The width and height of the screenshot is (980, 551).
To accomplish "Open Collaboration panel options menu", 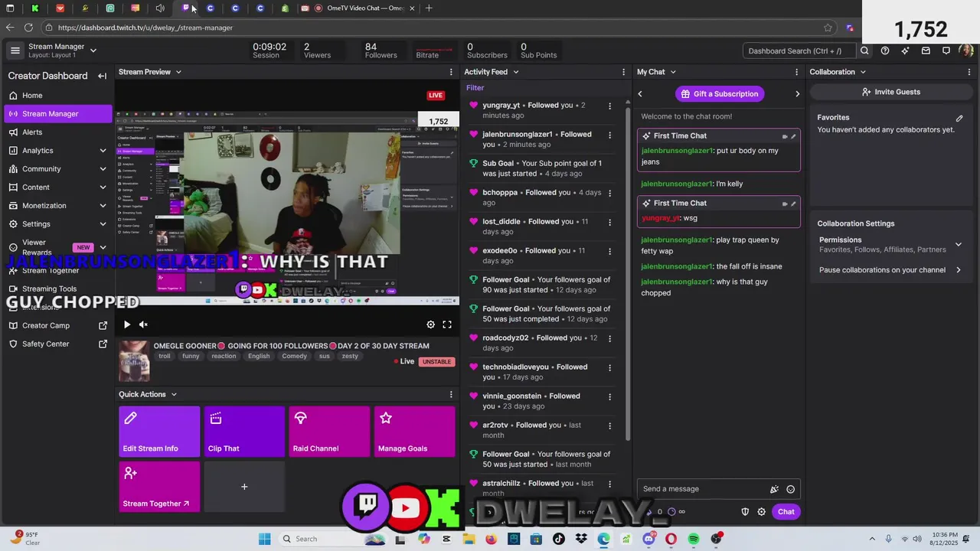I will tap(969, 72).
